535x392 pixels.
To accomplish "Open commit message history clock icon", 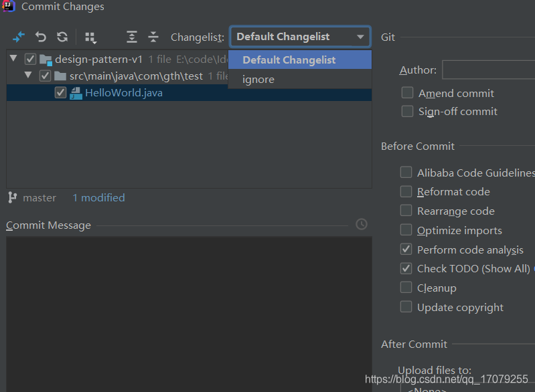I will 362,224.
